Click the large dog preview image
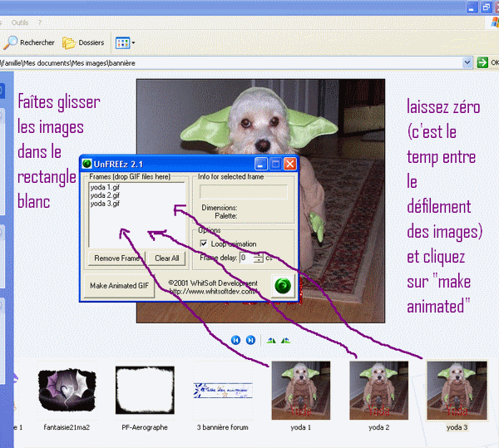The image size is (499, 448). (260, 201)
